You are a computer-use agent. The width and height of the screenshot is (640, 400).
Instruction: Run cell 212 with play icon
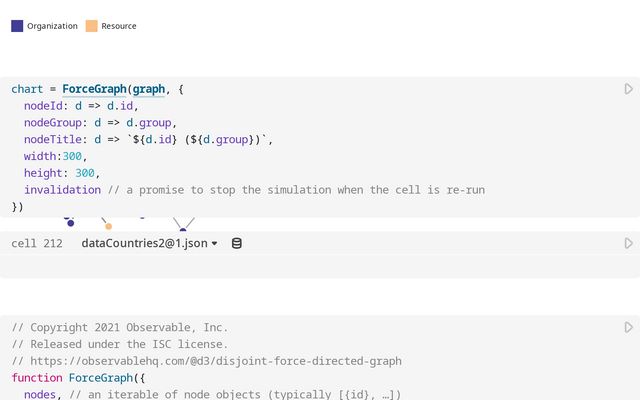coord(629,243)
